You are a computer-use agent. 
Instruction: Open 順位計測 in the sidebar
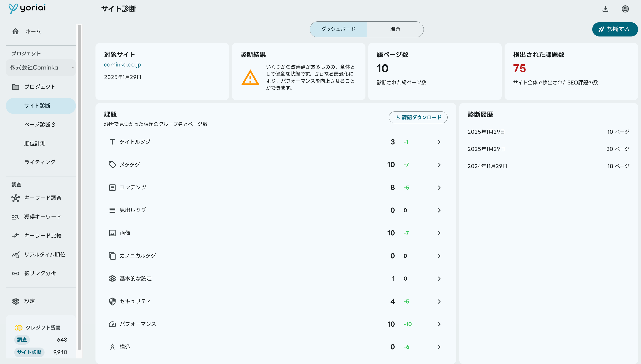point(35,144)
